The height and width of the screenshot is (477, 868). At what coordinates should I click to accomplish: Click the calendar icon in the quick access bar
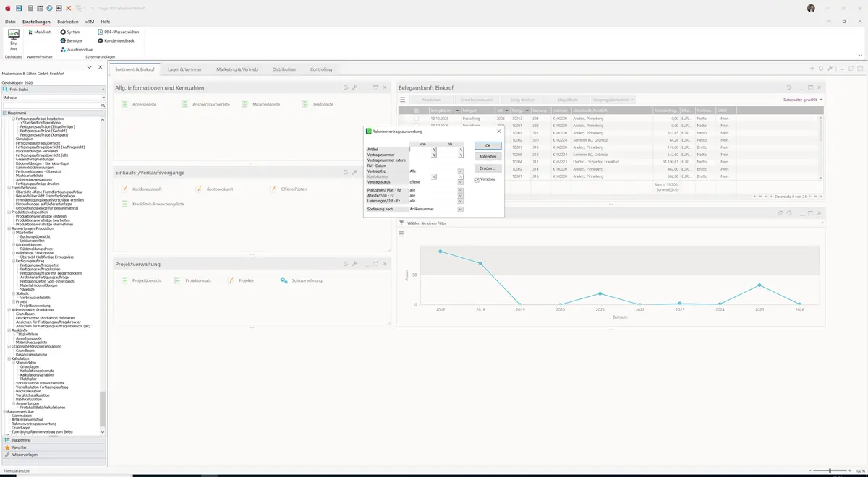40,8
